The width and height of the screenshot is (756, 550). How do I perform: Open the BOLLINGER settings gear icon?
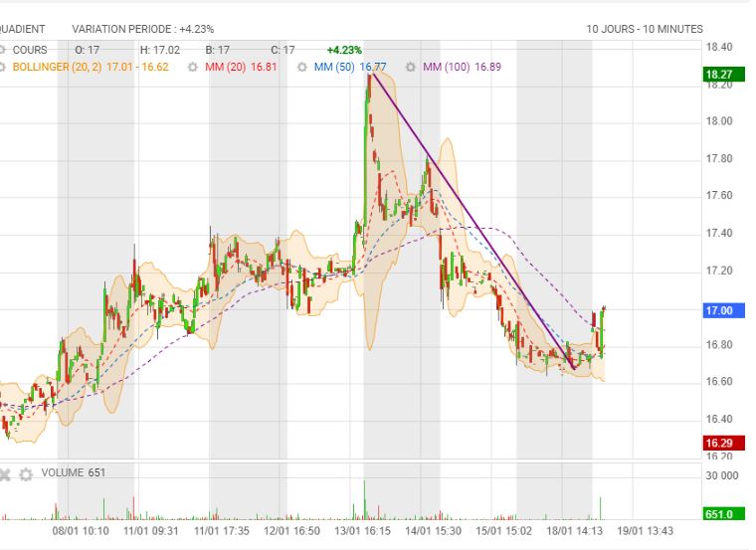(x=3, y=68)
